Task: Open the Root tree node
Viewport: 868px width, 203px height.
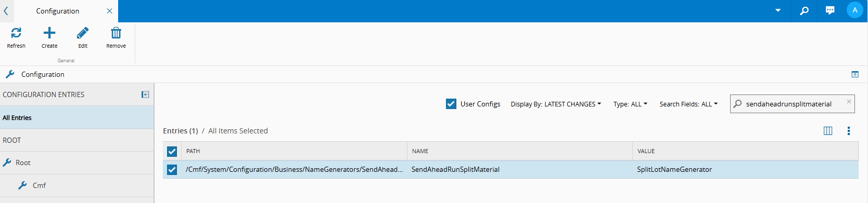Action: 77,163
